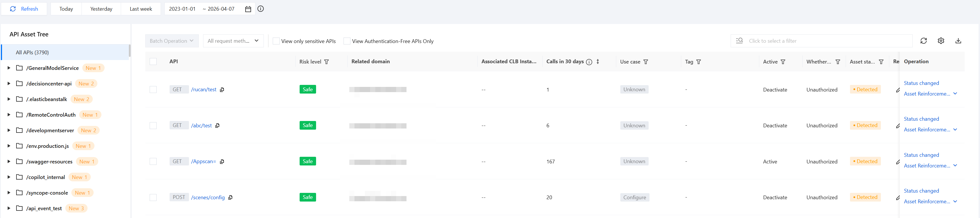Click the info icon beside date range
This screenshot has height=218, width=980.
point(261,9)
